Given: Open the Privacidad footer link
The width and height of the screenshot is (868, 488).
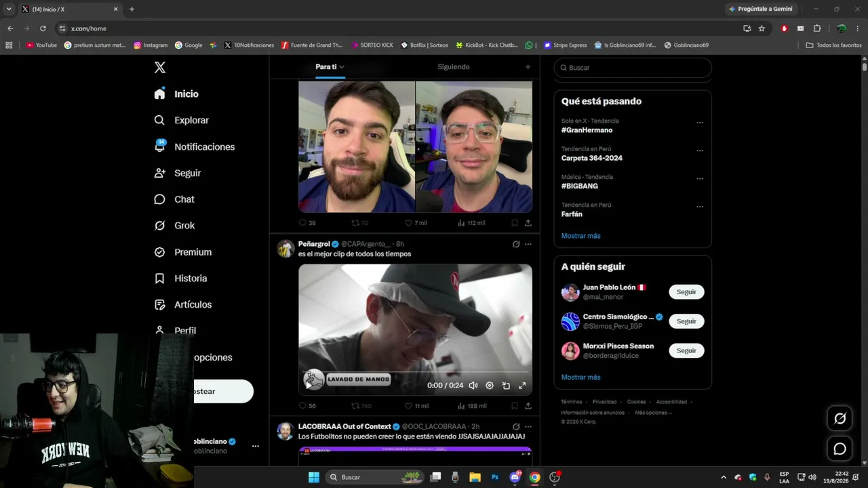Looking at the screenshot, I should 604,402.
